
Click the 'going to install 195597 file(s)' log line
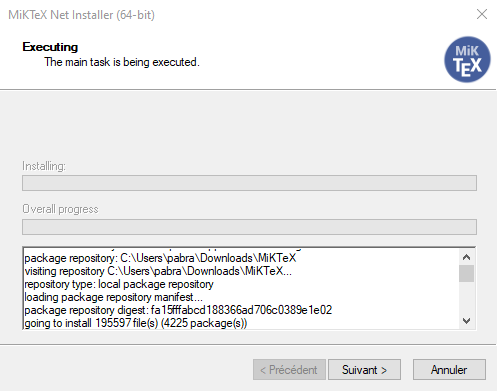point(136,323)
